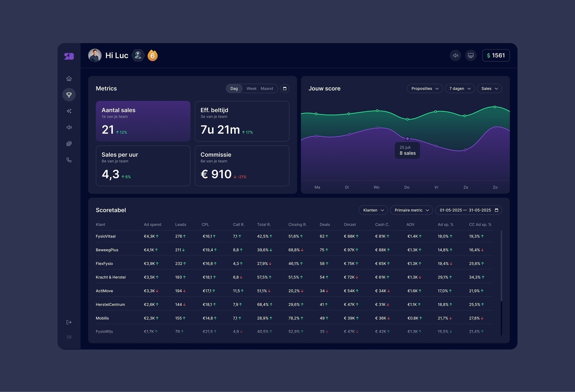
Task: Open the Klanten filter dropdown
Action: [373, 210]
